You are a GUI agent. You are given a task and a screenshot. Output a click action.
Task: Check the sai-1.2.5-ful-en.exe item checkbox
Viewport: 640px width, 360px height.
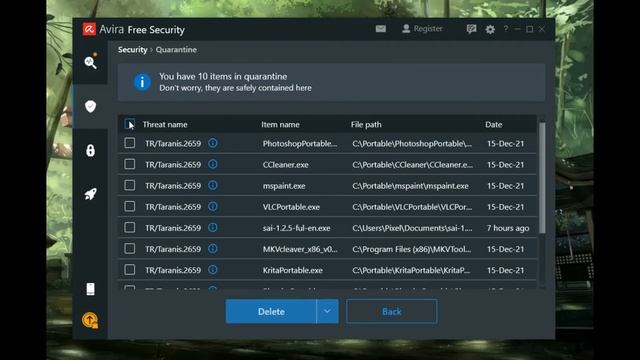point(129,227)
